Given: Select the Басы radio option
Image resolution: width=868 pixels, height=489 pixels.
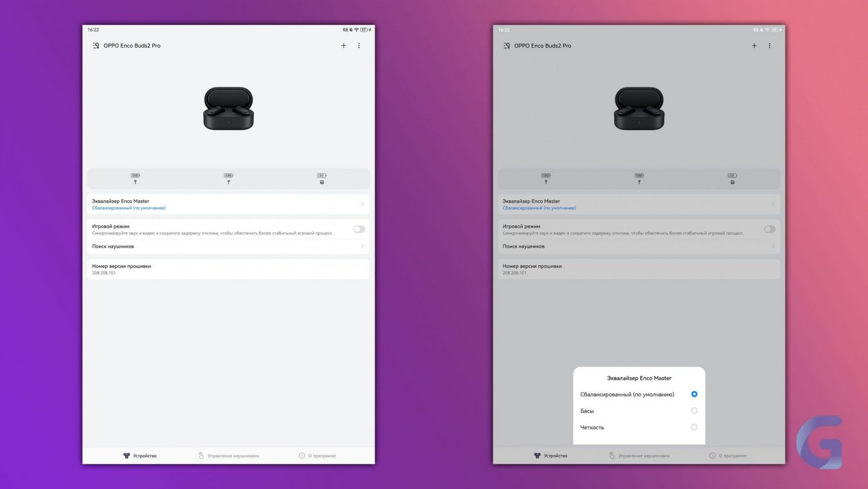Looking at the screenshot, I should tap(694, 411).
